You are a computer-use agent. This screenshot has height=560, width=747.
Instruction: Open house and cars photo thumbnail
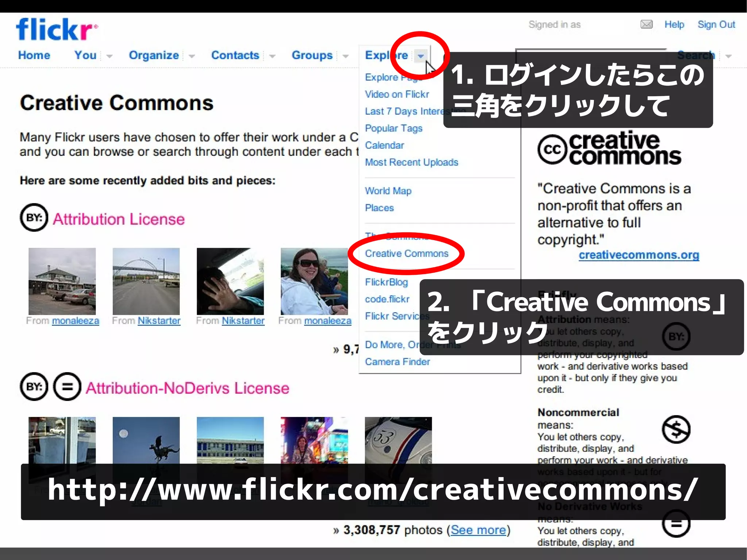[62, 281]
